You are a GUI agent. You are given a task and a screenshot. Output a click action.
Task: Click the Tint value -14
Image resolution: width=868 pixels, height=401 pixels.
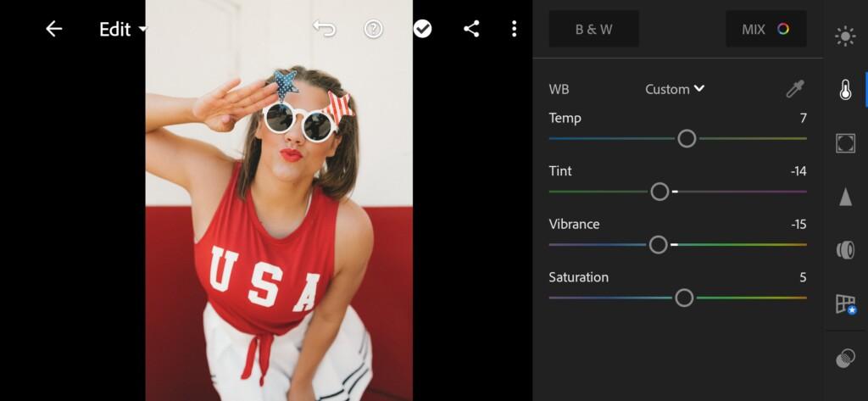[x=798, y=171]
